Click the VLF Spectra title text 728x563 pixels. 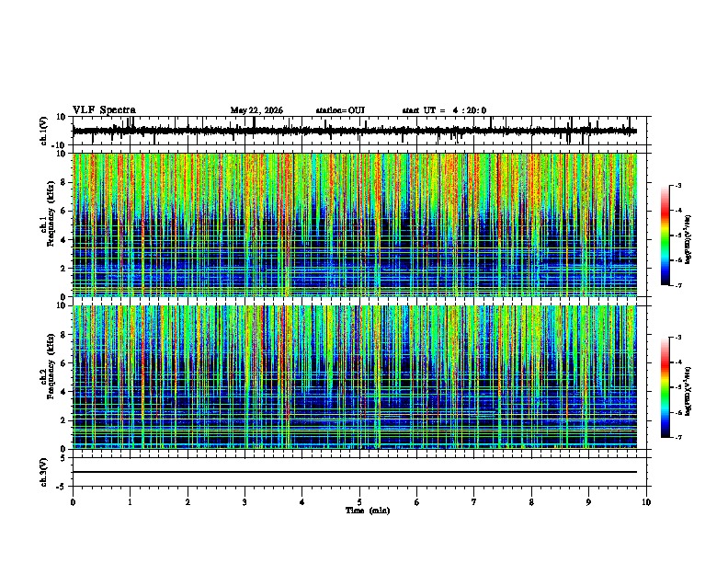[x=104, y=110]
